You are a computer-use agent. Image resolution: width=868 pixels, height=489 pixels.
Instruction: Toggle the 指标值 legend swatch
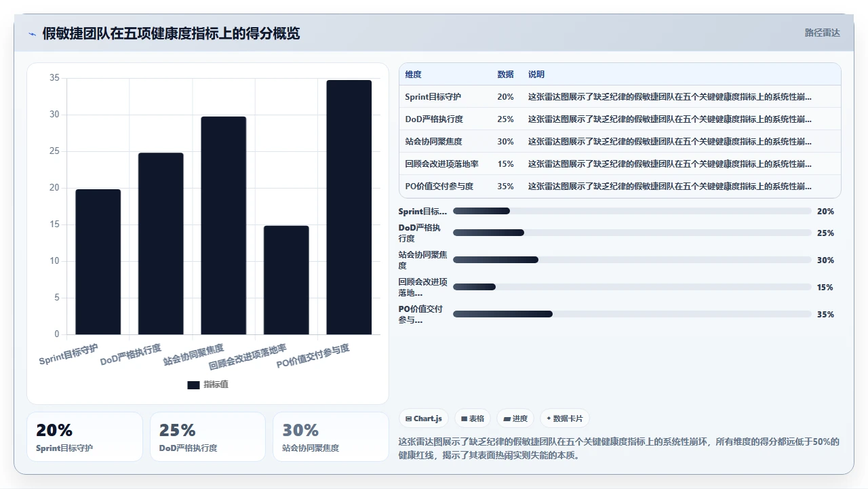click(x=193, y=385)
